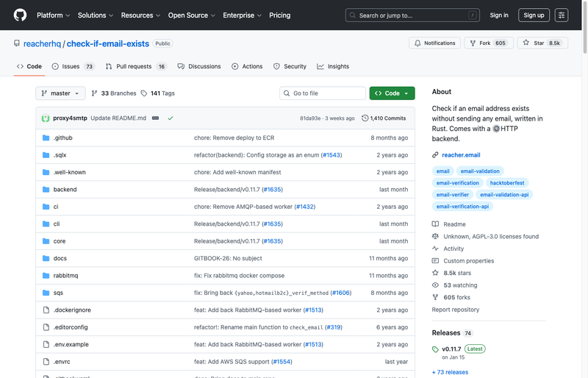
Task: Select the hacktoberfest topic tag
Action: [x=508, y=182]
